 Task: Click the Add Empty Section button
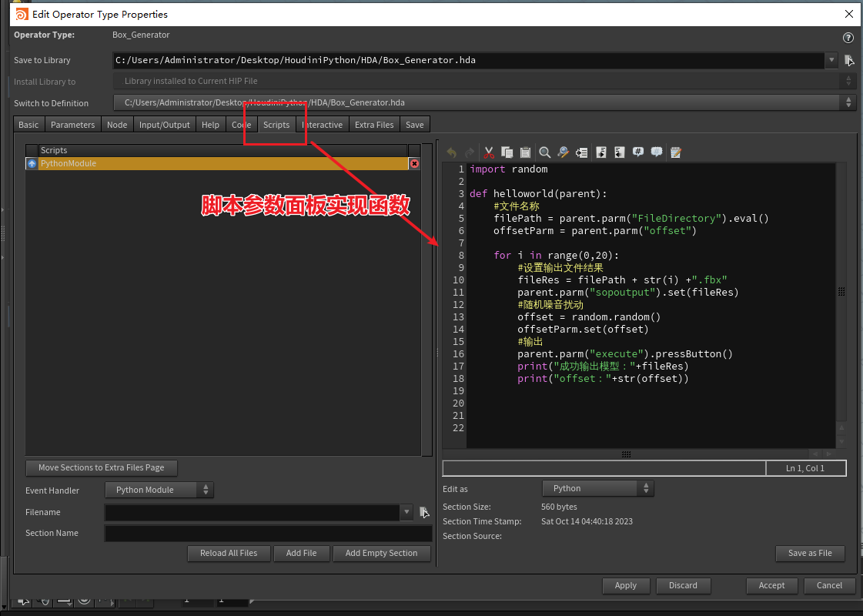click(x=381, y=553)
